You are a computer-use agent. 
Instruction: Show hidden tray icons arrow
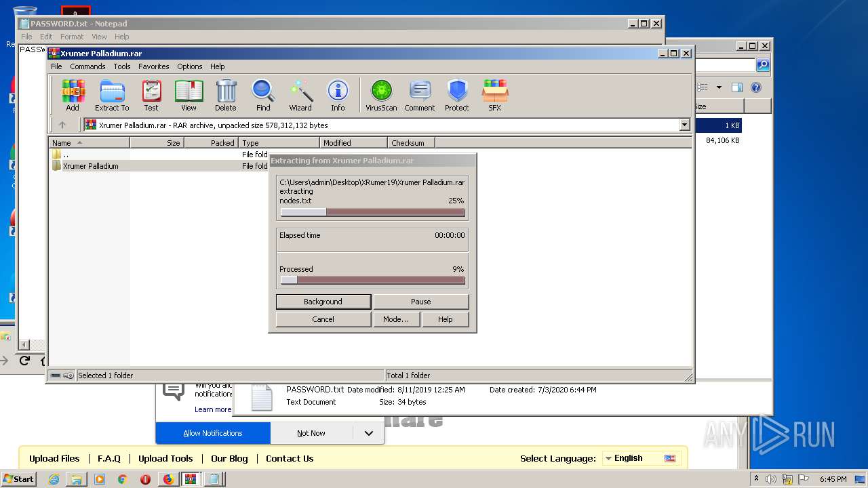pos(756,479)
